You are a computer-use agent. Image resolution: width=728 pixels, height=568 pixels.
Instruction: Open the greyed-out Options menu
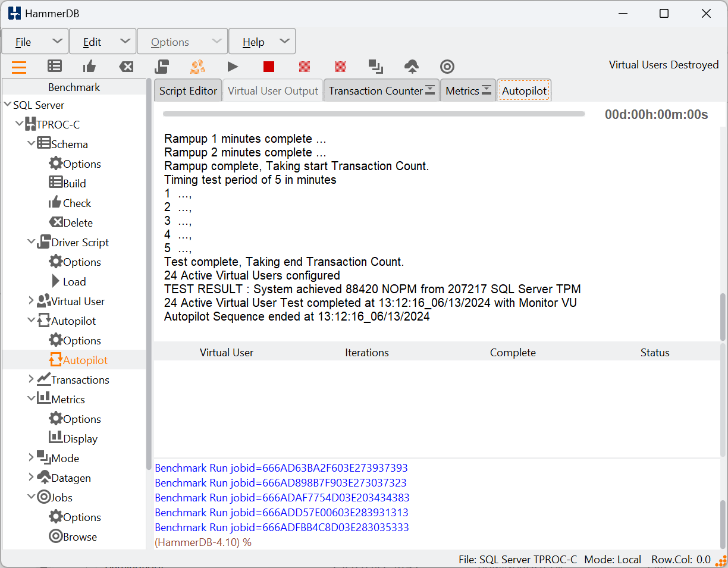click(x=182, y=42)
